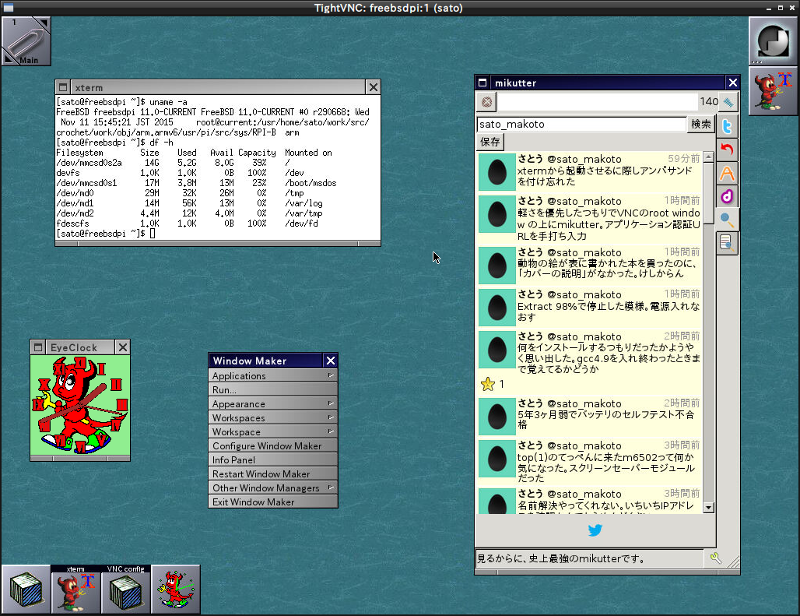Viewport: 800px width, 616px height.
Task: Click the fdescfs row in xterm output
Action: 187,224
